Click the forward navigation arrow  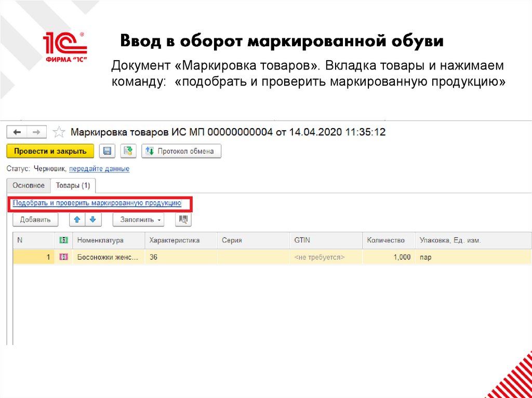pos(36,132)
